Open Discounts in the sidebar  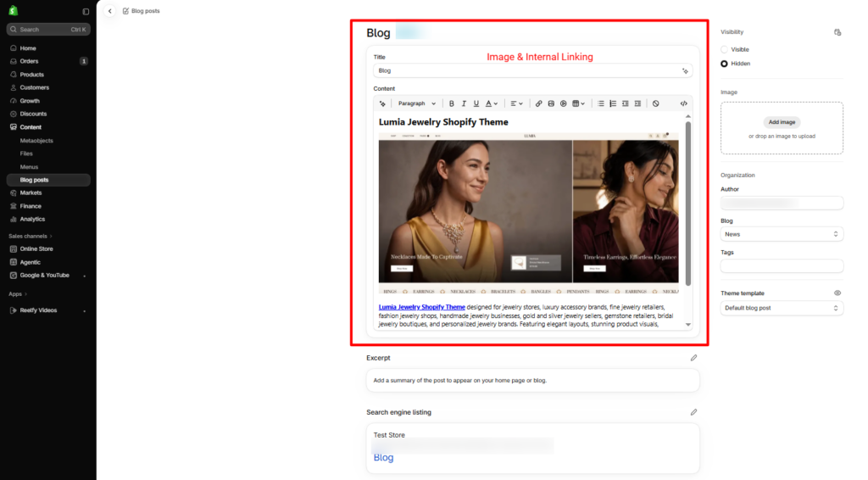coord(48,114)
